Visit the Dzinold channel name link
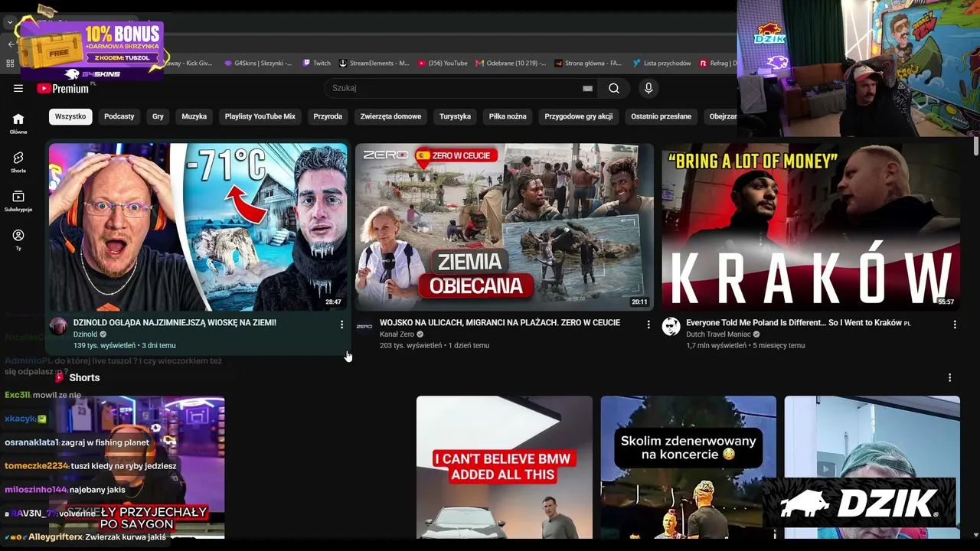This screenshot has width=980, height=551. point(85,334)
